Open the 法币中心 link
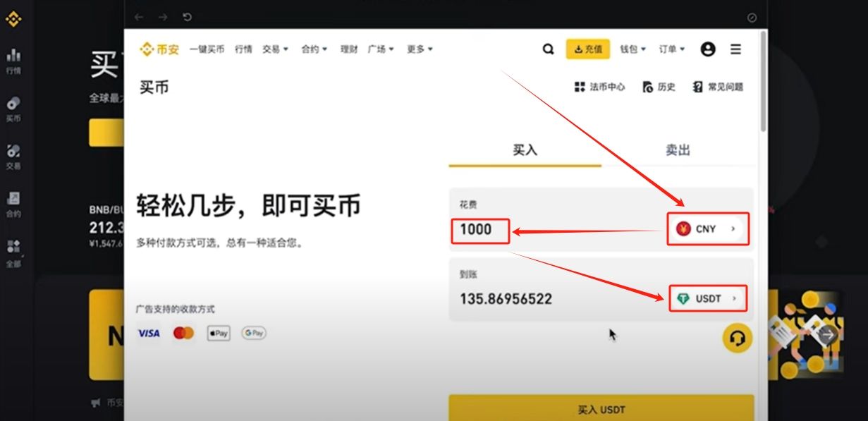This screenshot has height=421, width=868. [599, 87]
